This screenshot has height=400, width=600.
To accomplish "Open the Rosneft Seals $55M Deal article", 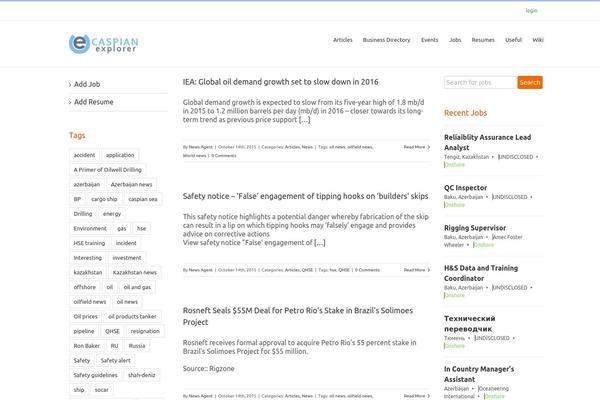I will 298,316.
